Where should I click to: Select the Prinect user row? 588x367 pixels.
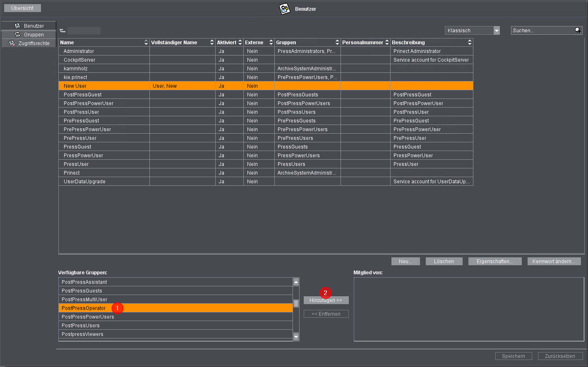coord(266,173)
